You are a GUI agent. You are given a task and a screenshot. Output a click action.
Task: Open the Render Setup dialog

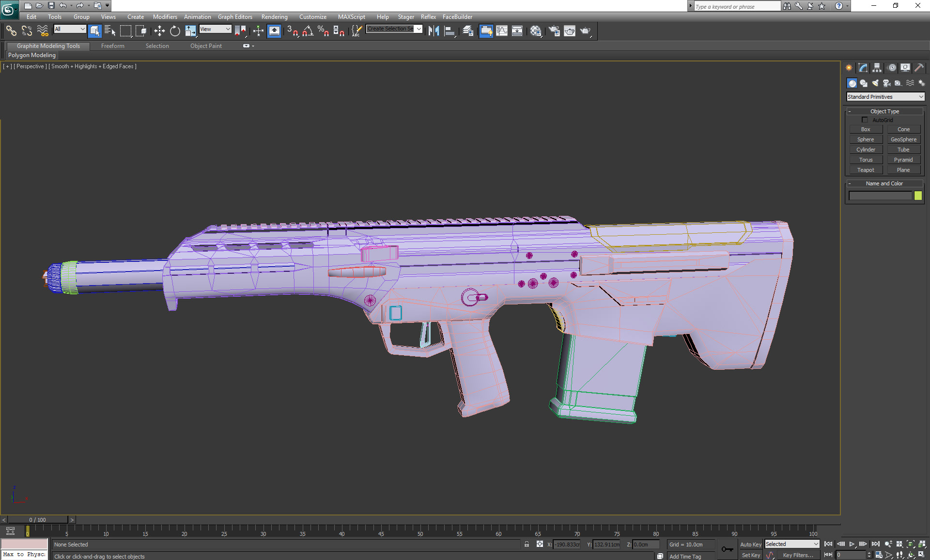[x=554, y=31]
